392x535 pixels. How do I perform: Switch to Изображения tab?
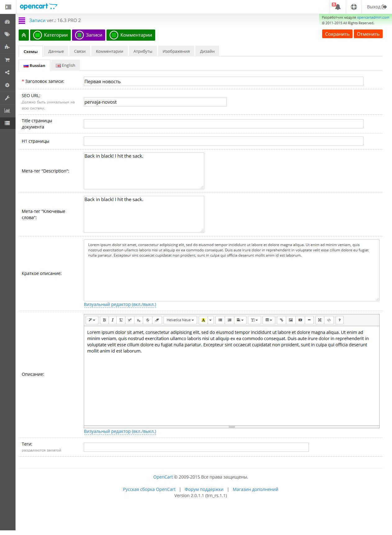[x=176, y=51]
